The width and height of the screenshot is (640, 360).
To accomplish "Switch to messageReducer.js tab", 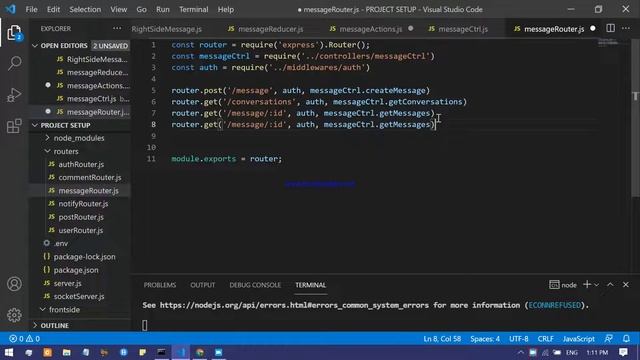I will [x=270, y=29].
